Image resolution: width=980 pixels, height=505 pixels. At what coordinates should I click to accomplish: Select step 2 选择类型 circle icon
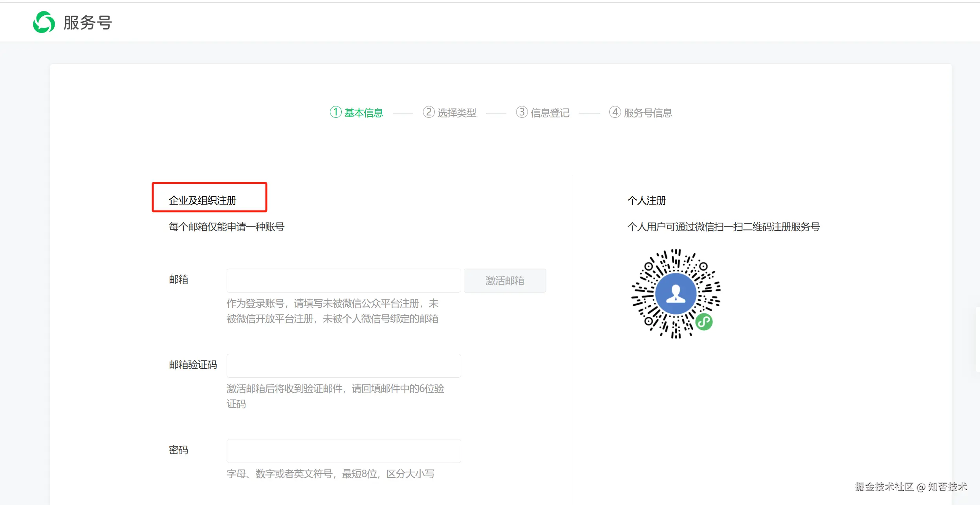[x=429, y=112]
